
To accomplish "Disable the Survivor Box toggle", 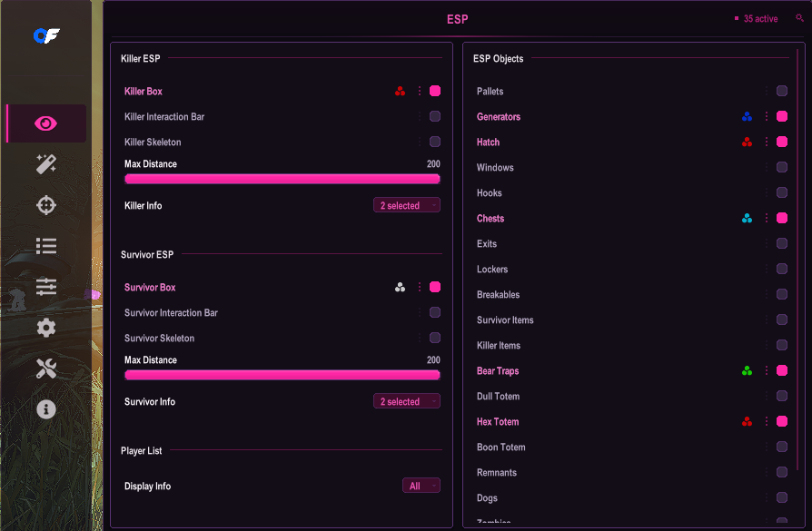I will click(435, 287).
